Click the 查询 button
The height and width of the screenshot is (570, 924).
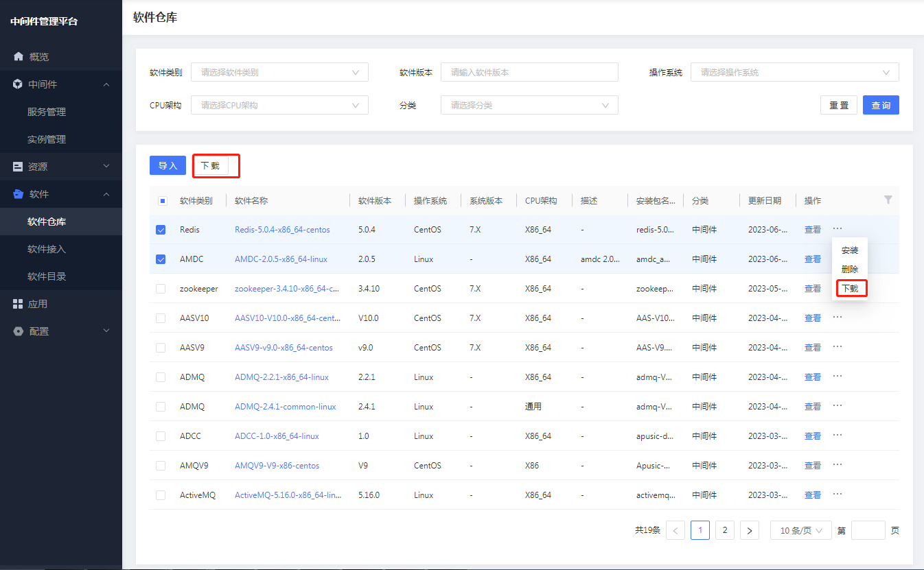pyautogui.click(x=881, y=105)
